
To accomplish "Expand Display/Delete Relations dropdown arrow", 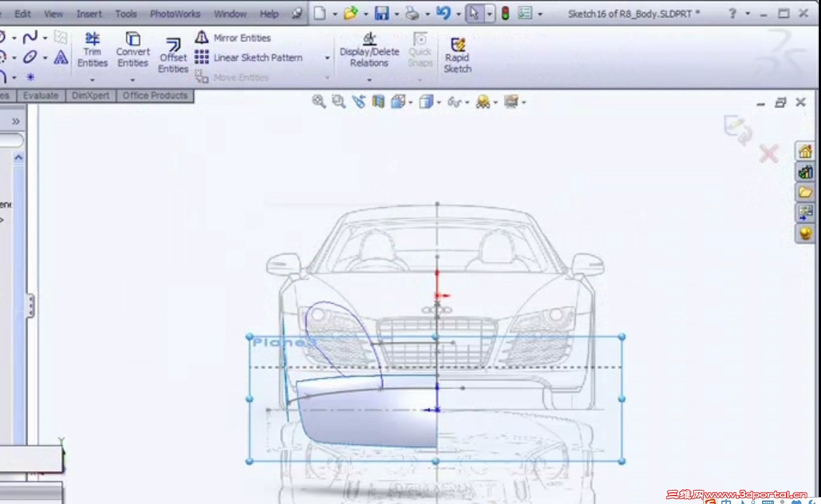I will 369,80.
